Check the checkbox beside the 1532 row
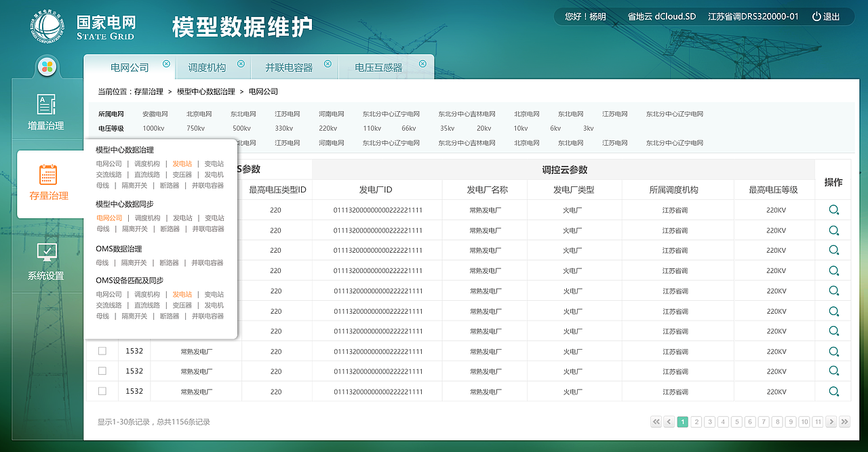868x452 pixels. [102, 351]
